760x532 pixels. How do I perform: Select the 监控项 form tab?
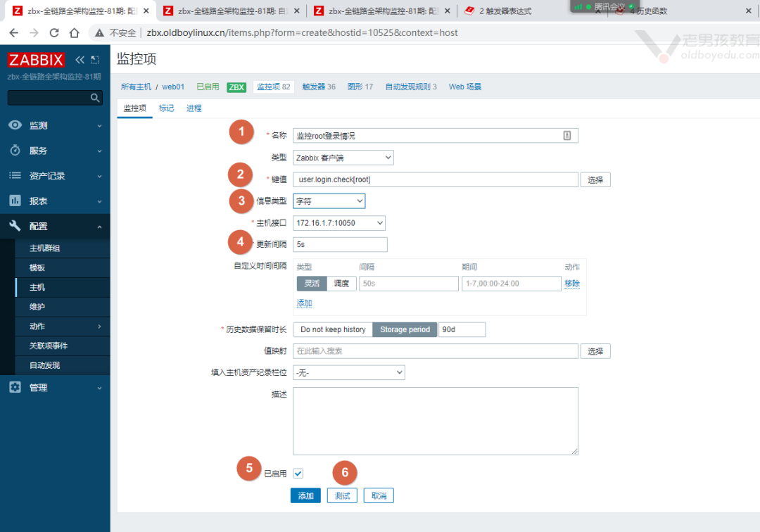tap(134, 108)
